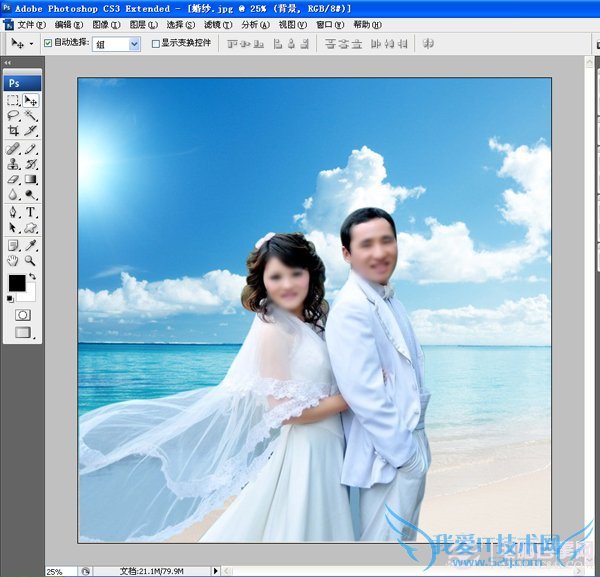Select the Clone Stamp tool
The image size is (600, 577).
(13, 164)
